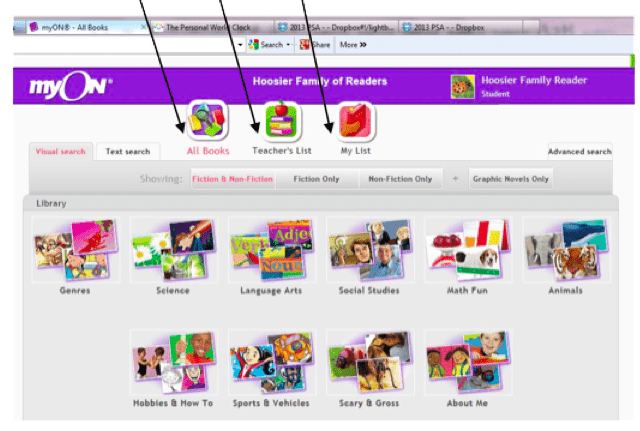Click the Teacher's List text label
This screenshot has height=431, width=640.
[282, 151]
